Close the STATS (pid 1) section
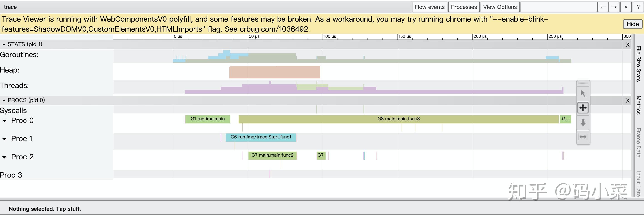The width and height of the screenshot is (644, 218). point(627,45)
